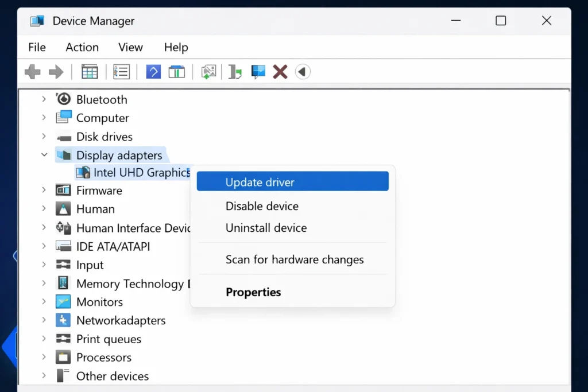
Task: Expand the Network adapters category
Action: [44, 320]
